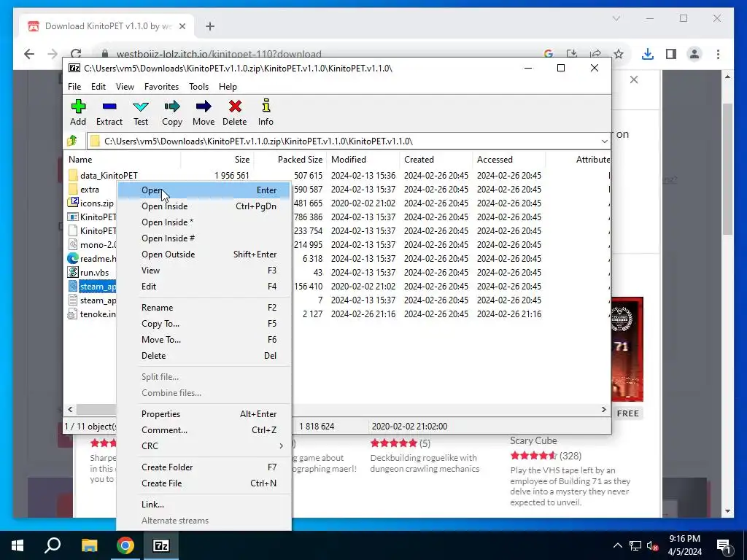This screenshot has width=747, height=560.
Task: Select the mono-2.0 file icon
Action: point(73,245)
